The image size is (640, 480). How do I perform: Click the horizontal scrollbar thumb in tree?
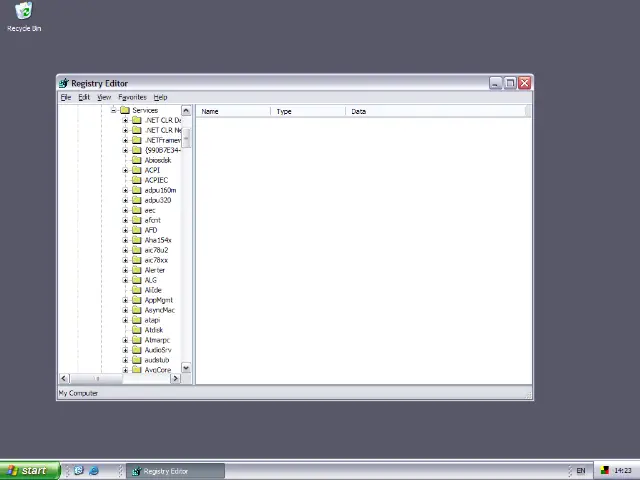97,378
